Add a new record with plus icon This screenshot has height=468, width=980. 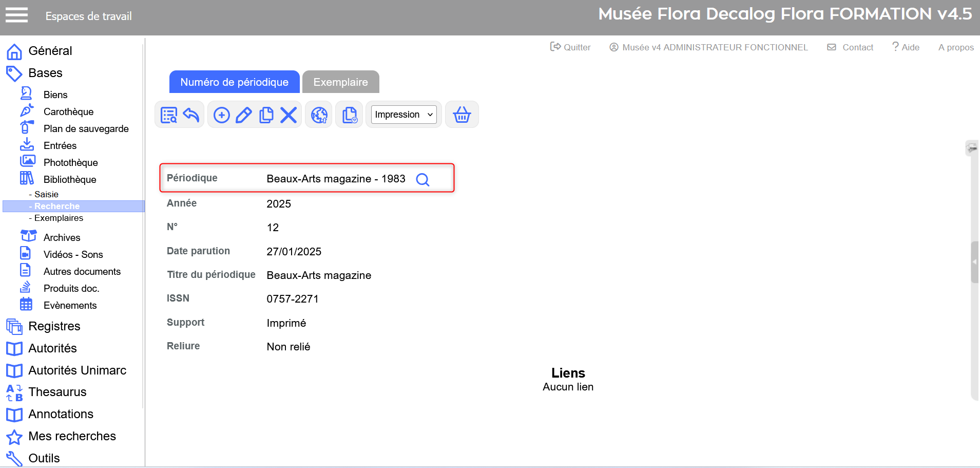221,115
